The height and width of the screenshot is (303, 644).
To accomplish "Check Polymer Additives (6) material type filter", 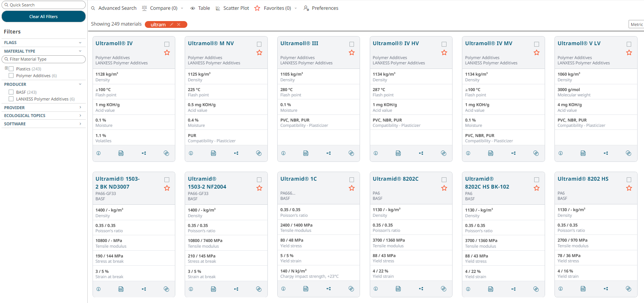I will pyautogui.click(x=11, y=76).
